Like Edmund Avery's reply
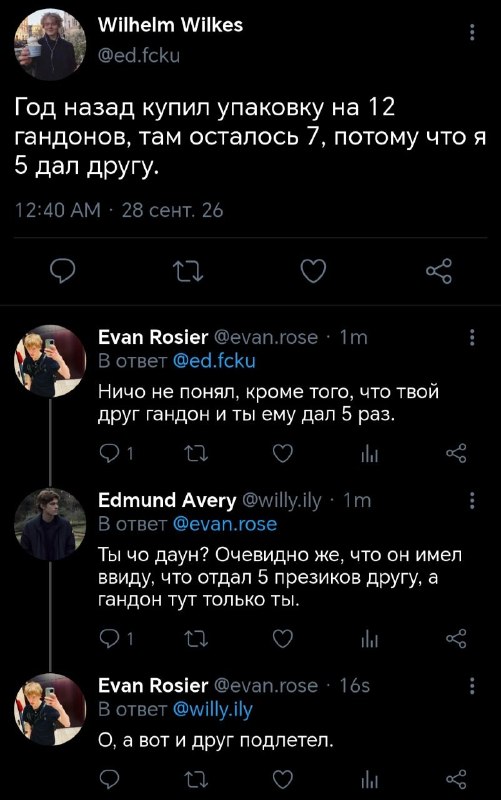 click(282, 638)
